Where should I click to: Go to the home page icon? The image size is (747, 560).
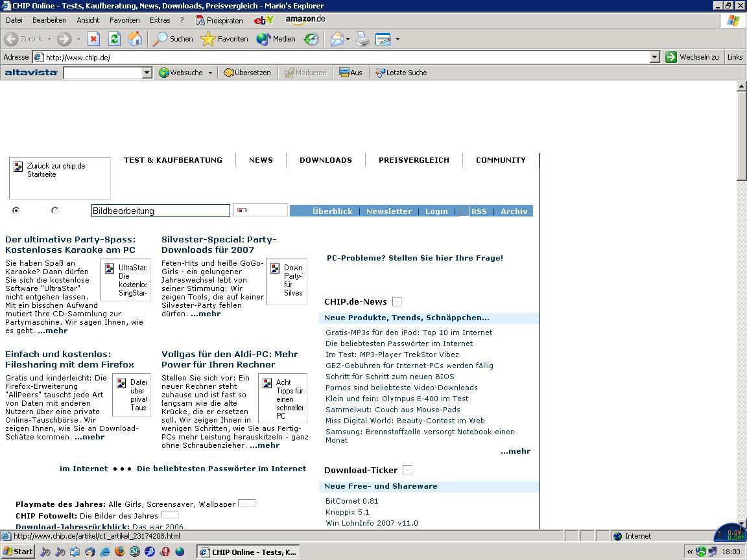tap(135, 39)
